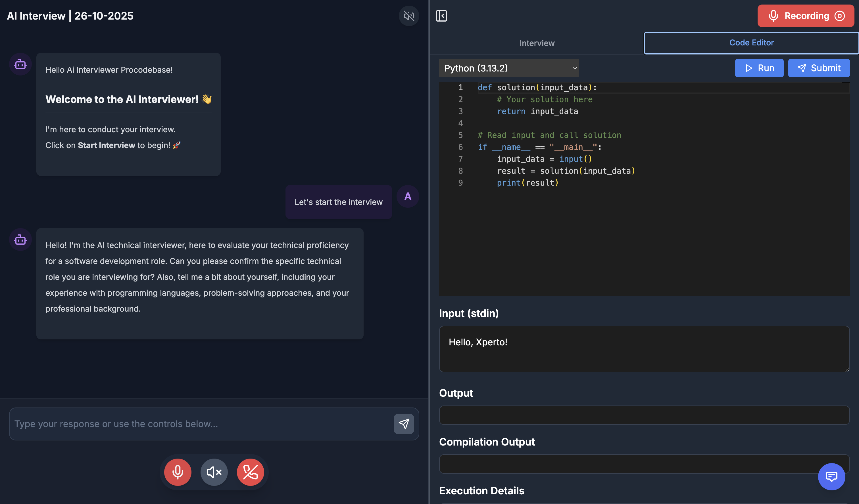Click the send message paper plane icon
The width and height of the screenshot is (859, 504).
point(404,424)
